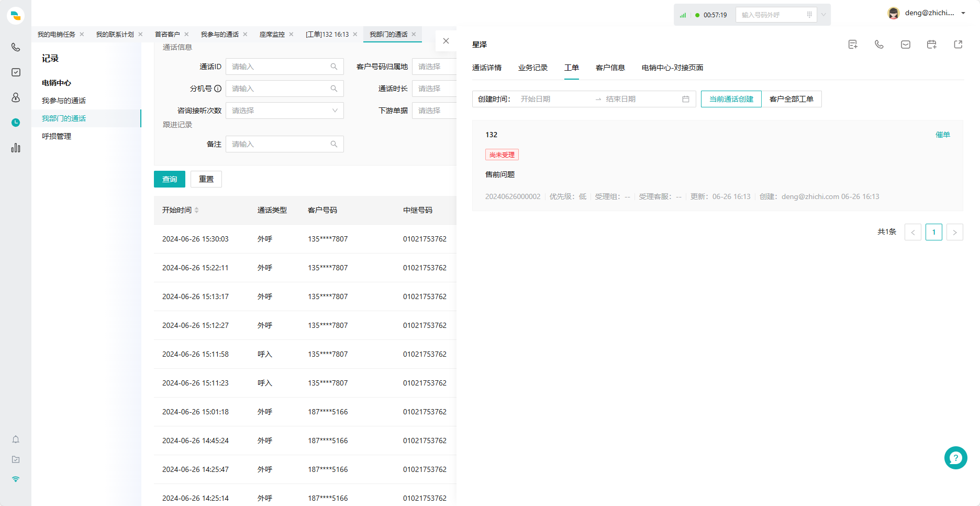Close the 我的电销任务 tab
The width and height of the screenshot is (980, 506).
coord(82,34)
